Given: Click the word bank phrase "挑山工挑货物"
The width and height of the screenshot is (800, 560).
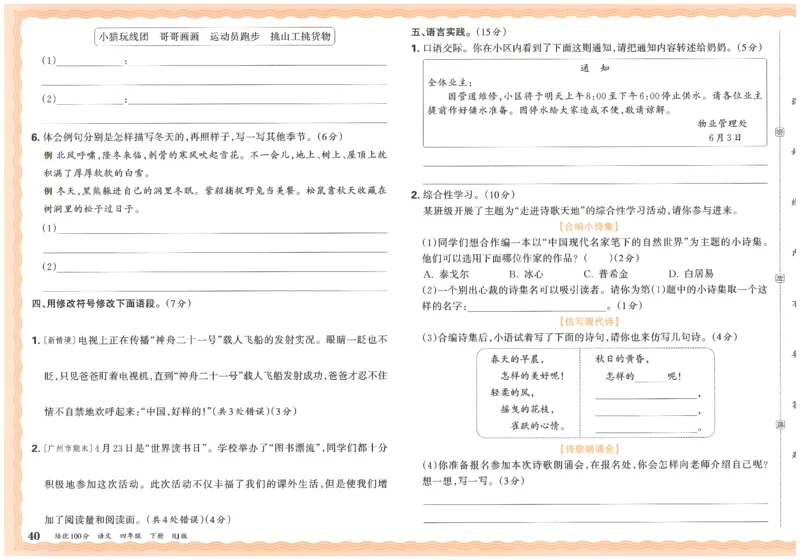Looking at the screenshot, I should coord(300,37).
